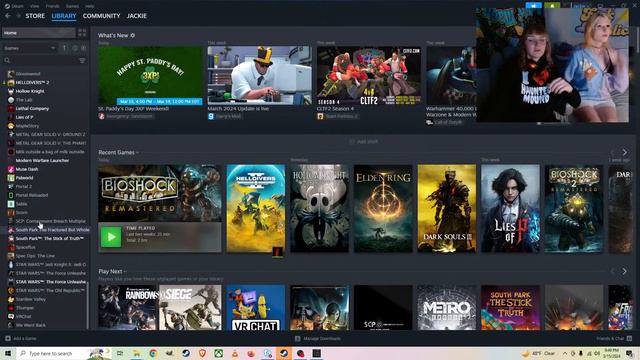Open the Elden Ring cover

383,209
